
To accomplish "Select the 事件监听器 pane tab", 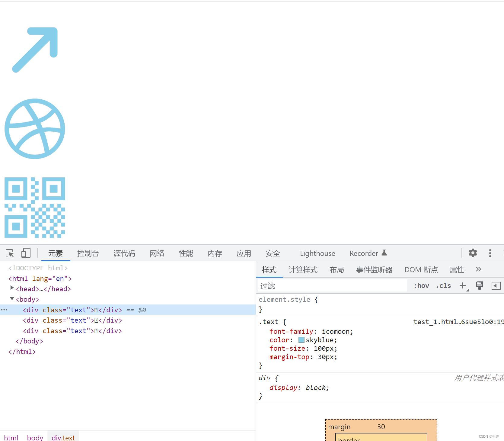I will [374, 270].
